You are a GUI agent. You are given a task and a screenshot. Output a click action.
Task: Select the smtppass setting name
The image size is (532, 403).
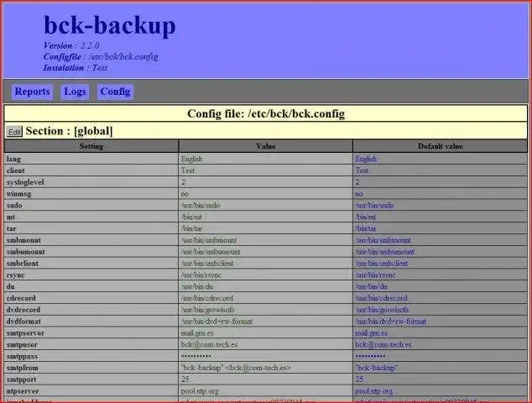(22, 356)
